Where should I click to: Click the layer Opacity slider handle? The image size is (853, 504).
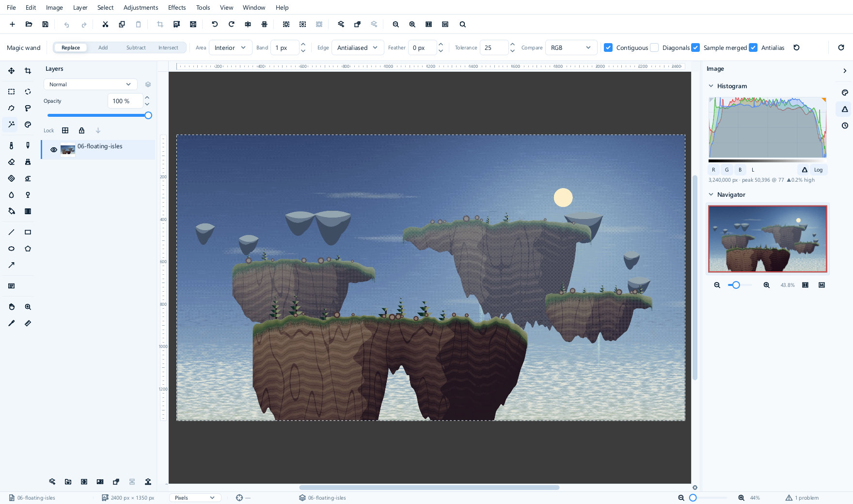(x=148, y=115)
